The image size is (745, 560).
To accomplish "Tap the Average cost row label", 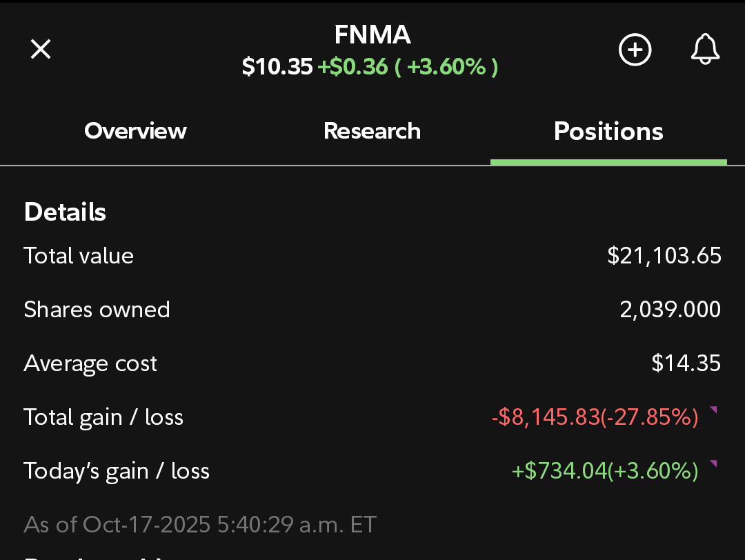I will pyautogui.click(x=90, y=363).
